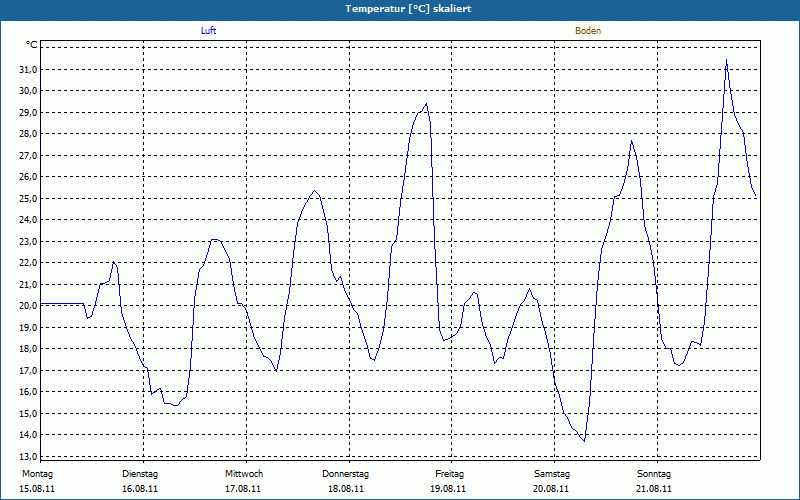Click the Sonntag day label
Viewport: 800px width, 500px height.
pyautogui.click(x=654, y=474)
